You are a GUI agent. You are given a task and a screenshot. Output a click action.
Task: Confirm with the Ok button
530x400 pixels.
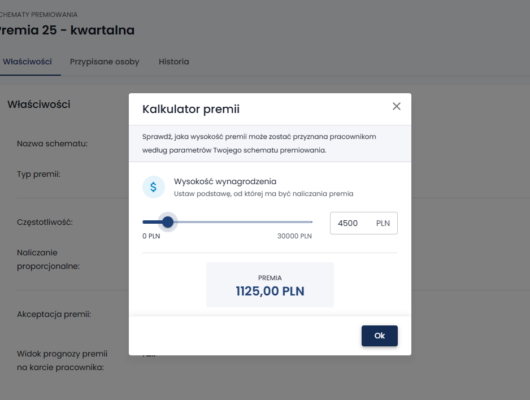pos(380,336)
